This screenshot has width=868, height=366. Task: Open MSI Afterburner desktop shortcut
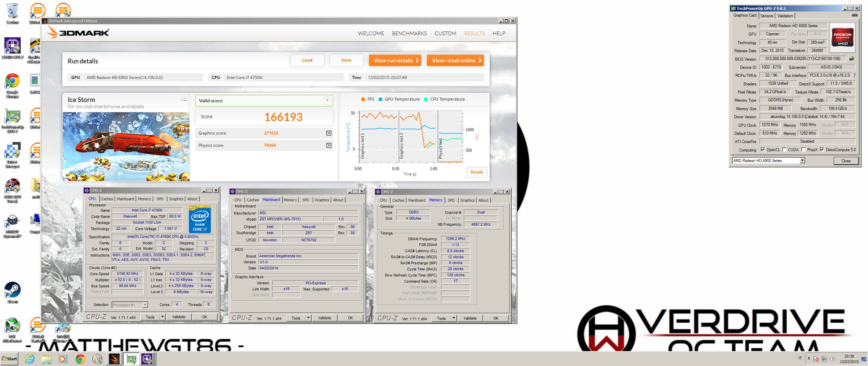point(12,330)
